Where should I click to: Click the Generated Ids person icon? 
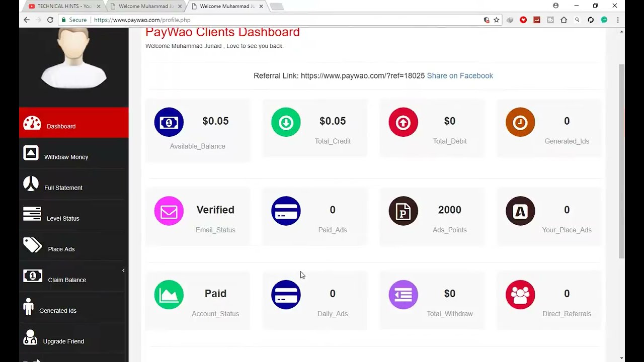(x=28, y=307)
